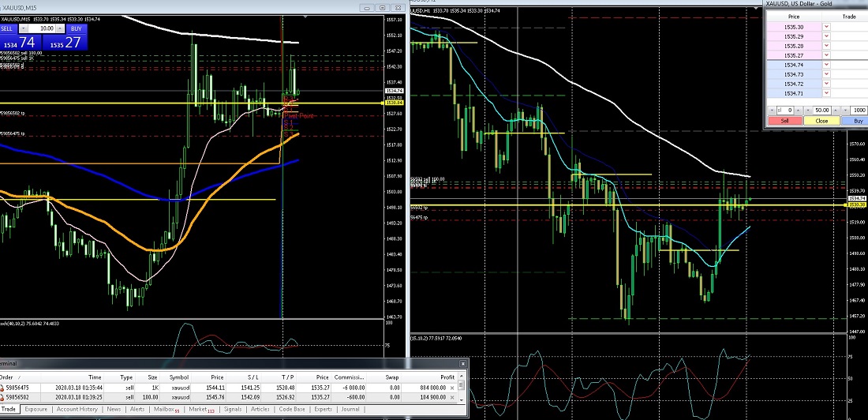The image size is (868, 420).
Task: Open the Code Base tab
Action: point(292,410)
